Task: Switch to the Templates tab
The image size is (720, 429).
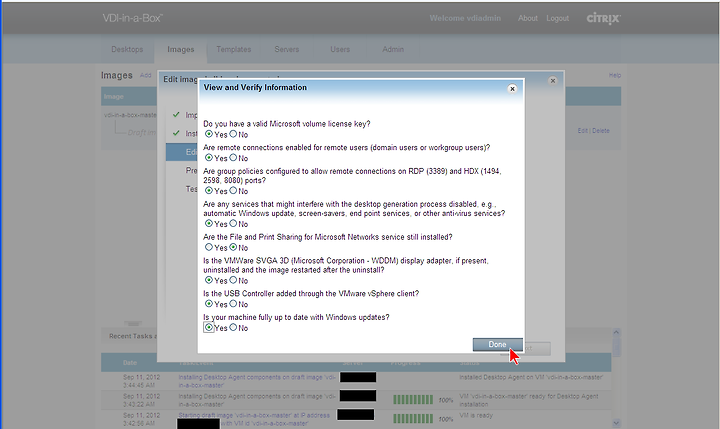Action: 234,49
